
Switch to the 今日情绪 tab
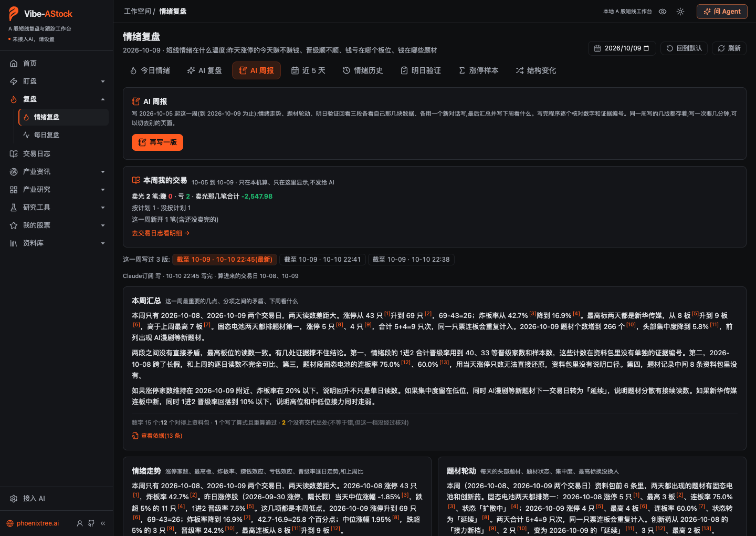coord(150,70)
